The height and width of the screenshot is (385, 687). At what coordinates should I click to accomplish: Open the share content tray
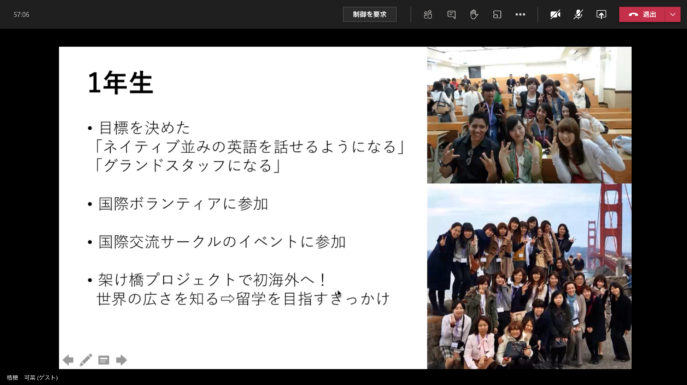coord(601,14)
